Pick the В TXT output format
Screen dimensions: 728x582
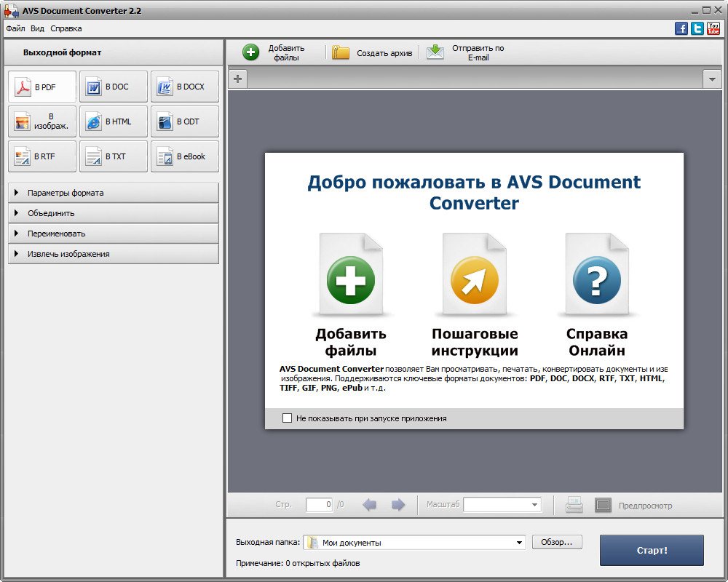click(x=114, y=156)
